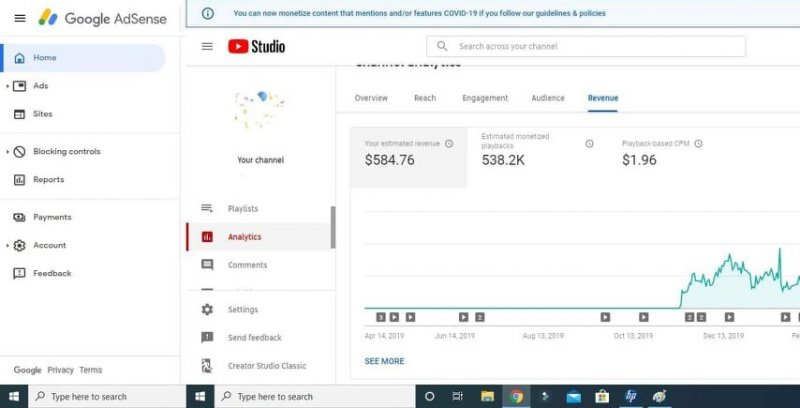Expand the Ads section arrow
The image size is (800, 408).
pos(8,86)
